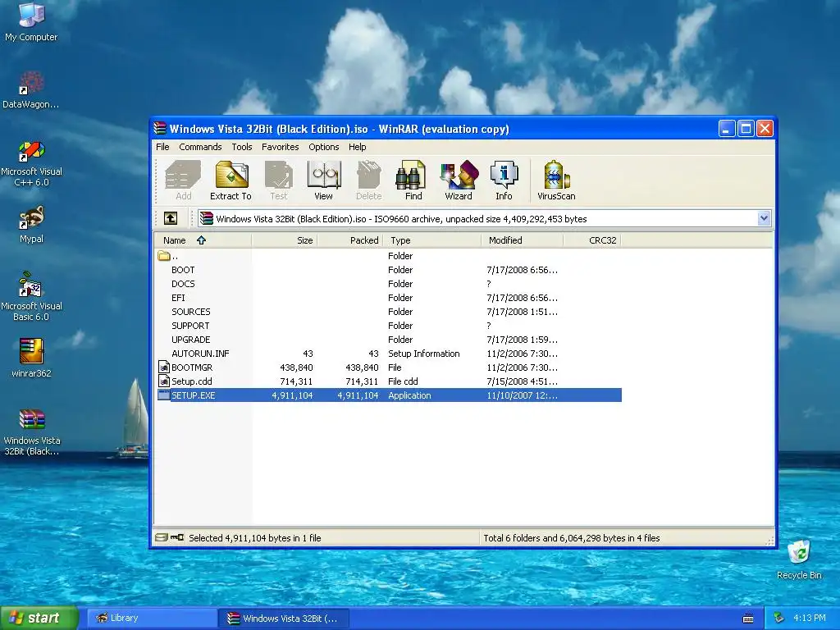This screenshot has width=840, height=630.
Task: Click the Add toolbar icon
Action: [183, 180]
